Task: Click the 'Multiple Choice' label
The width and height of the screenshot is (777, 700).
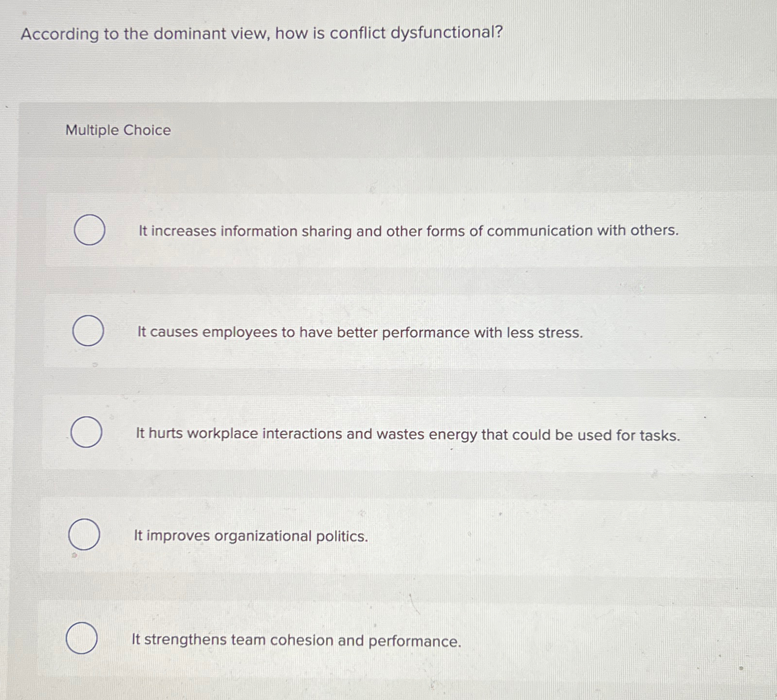Action: [118, 130]
